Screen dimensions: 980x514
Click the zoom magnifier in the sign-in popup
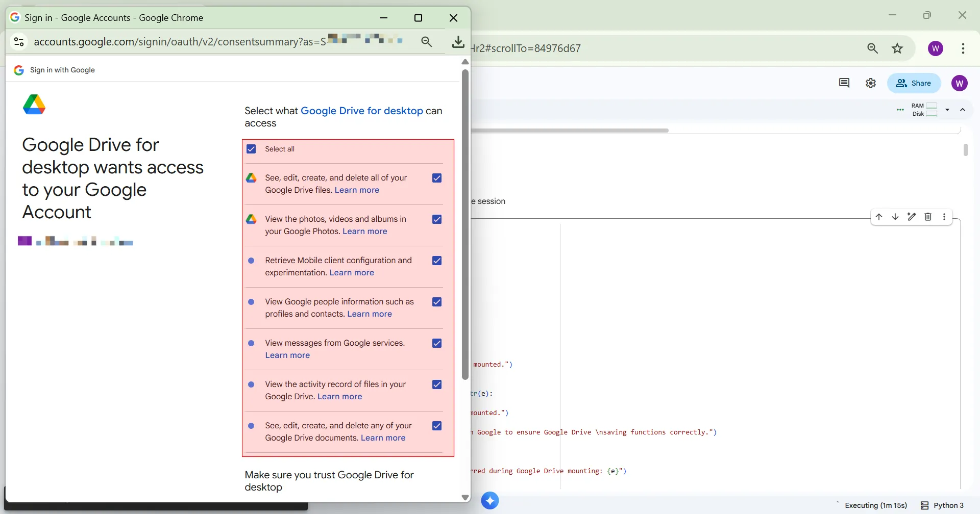pyautogui.click(x=427, y=42)
